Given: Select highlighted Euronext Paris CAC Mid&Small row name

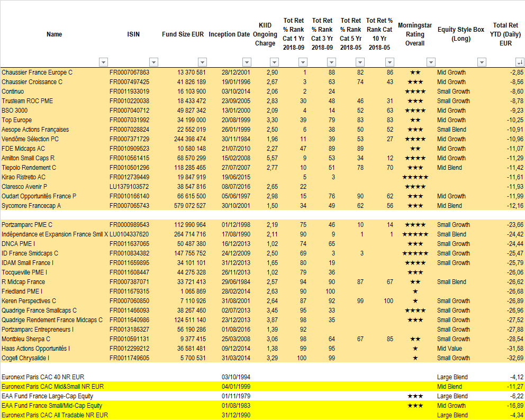Looking at the screenshot, I should click(52, 387).
